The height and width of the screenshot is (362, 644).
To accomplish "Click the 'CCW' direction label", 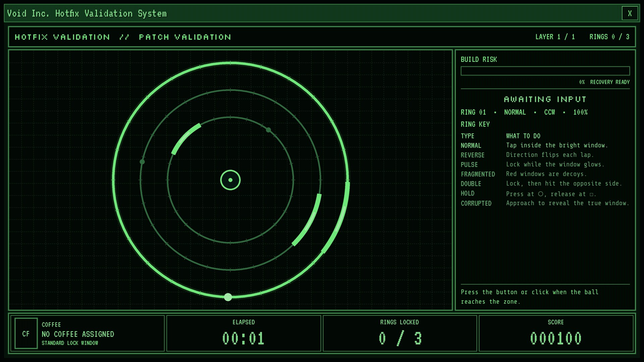I will coord(549,112).
